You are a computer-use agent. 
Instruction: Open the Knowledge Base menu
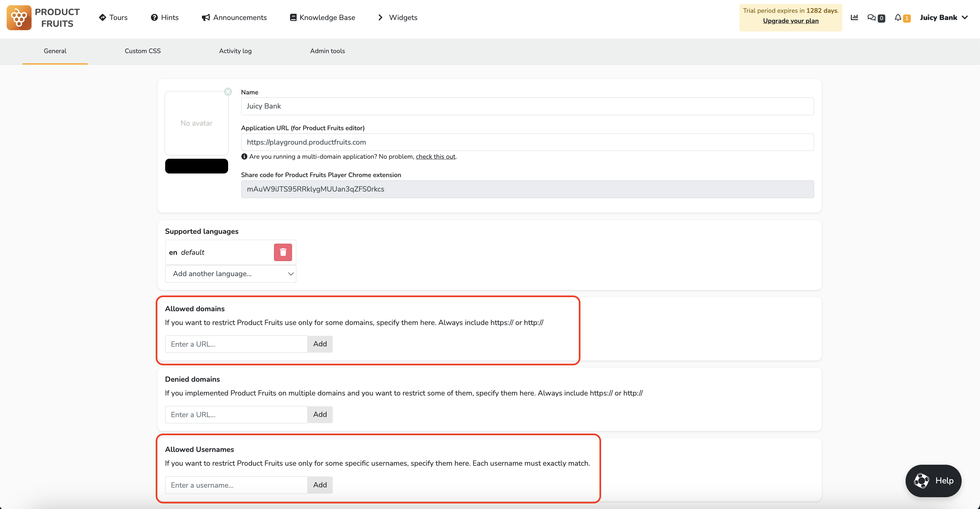pyautogui.click(x=322, y=17)
